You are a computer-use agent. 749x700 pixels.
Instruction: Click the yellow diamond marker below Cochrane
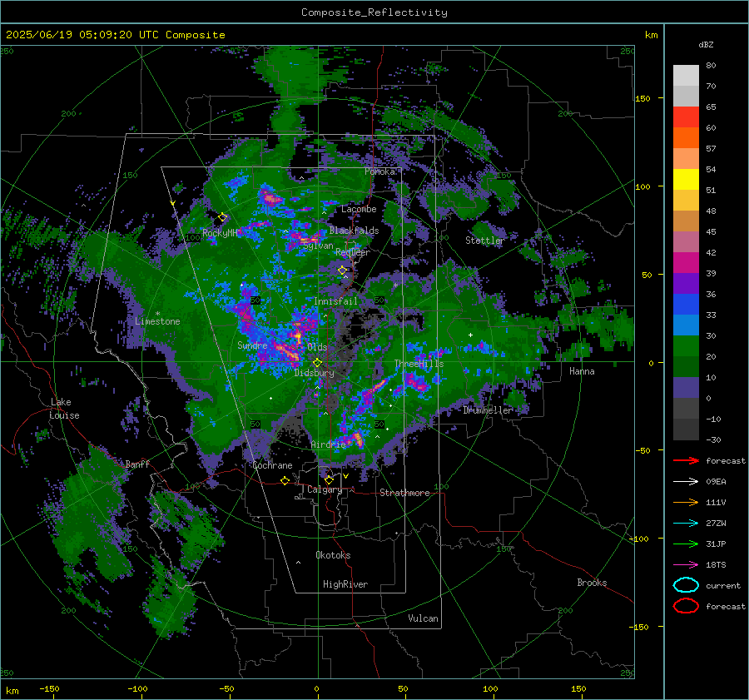(x=285, y=481)
